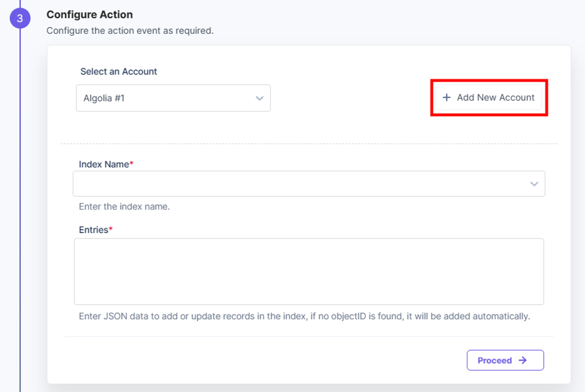This screenshot has width=585, height=392.
Task: Click the 'Enter the index name.' hint text
Action: click(x=124, y=207)
